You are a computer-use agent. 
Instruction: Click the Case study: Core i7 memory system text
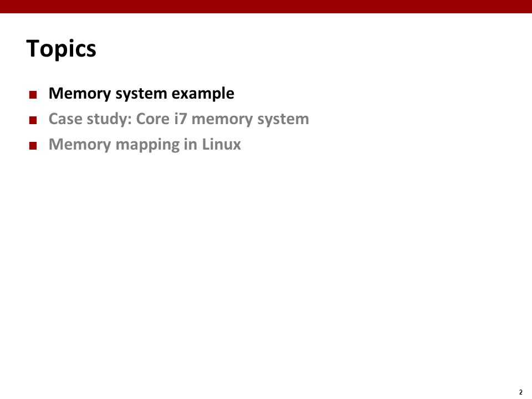pos(179,119)
